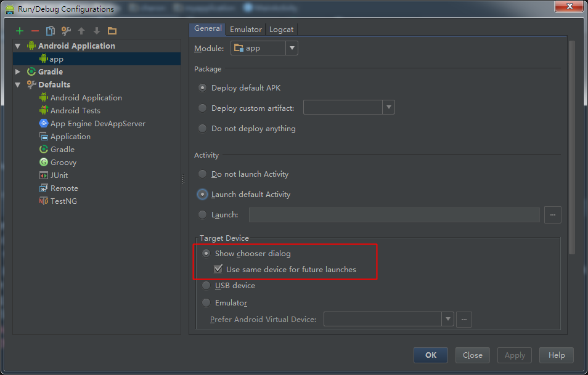
Task: Click the Android Application group icon
Action: 31,46
